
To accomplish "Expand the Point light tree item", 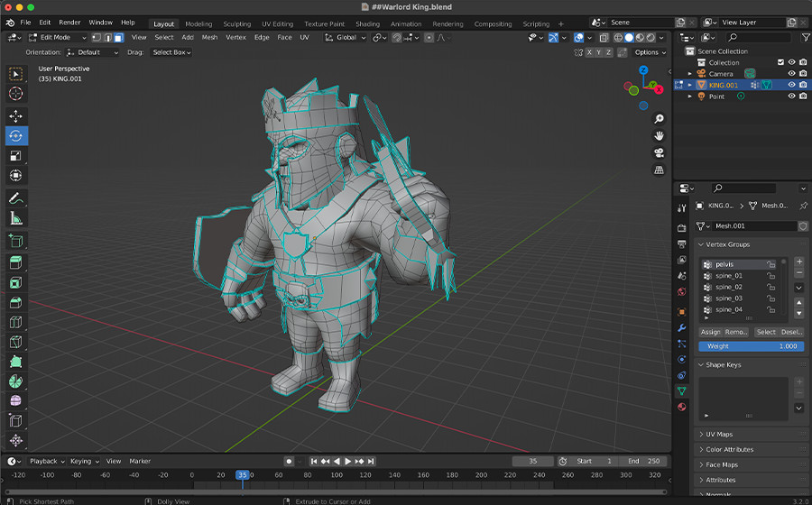I will pyautogui.click(x=690, y=96).
